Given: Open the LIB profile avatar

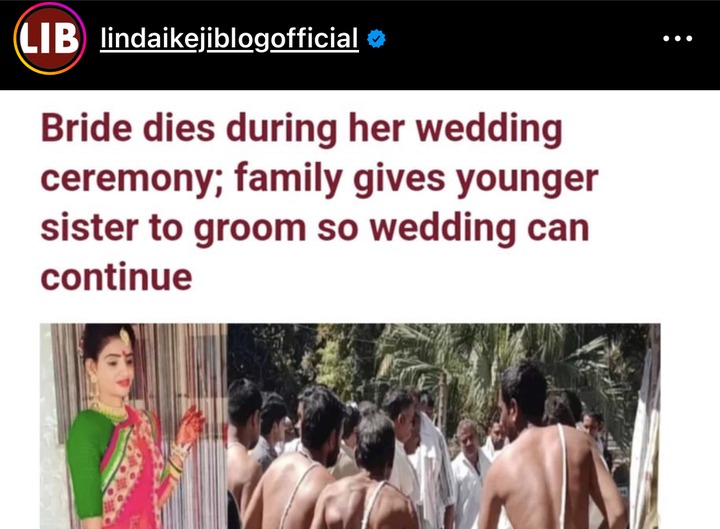Looking at the screenshot, I should point(50,39).
